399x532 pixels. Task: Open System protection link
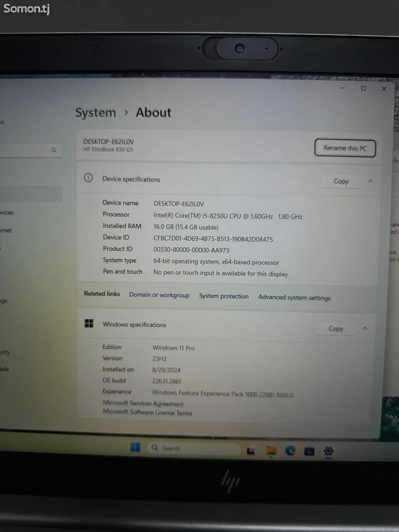224,296
